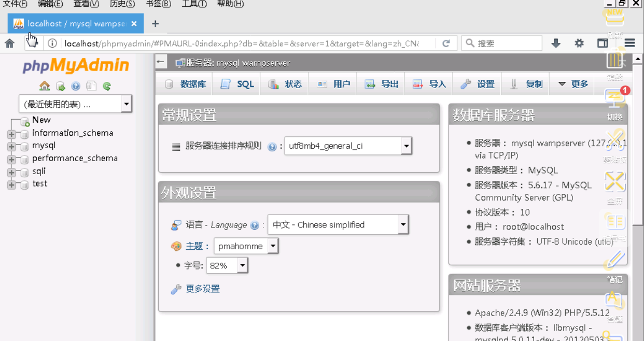Screen dimensions: 644x341
Task: Click the mysql database cylinder icon
Action: pyautogui.click(x=24, y=147)
